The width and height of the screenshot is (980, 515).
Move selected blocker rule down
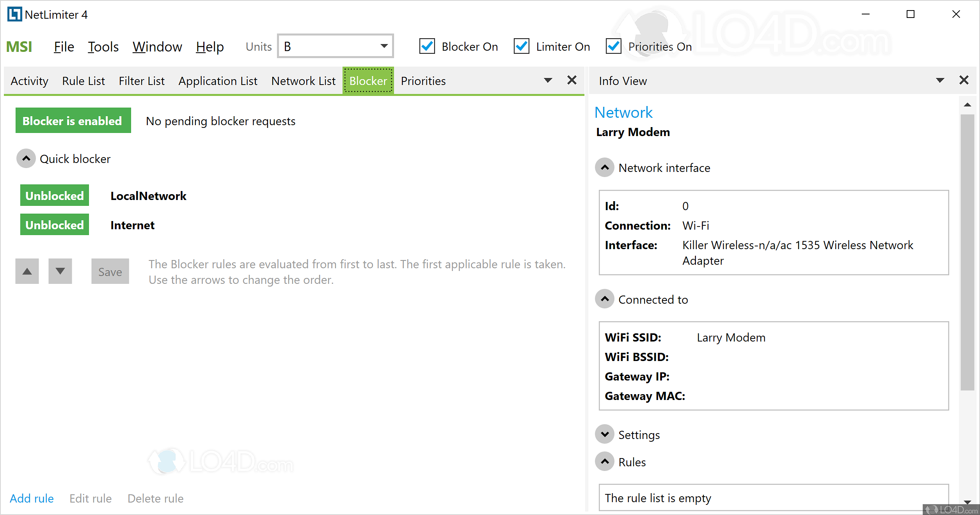60,271
